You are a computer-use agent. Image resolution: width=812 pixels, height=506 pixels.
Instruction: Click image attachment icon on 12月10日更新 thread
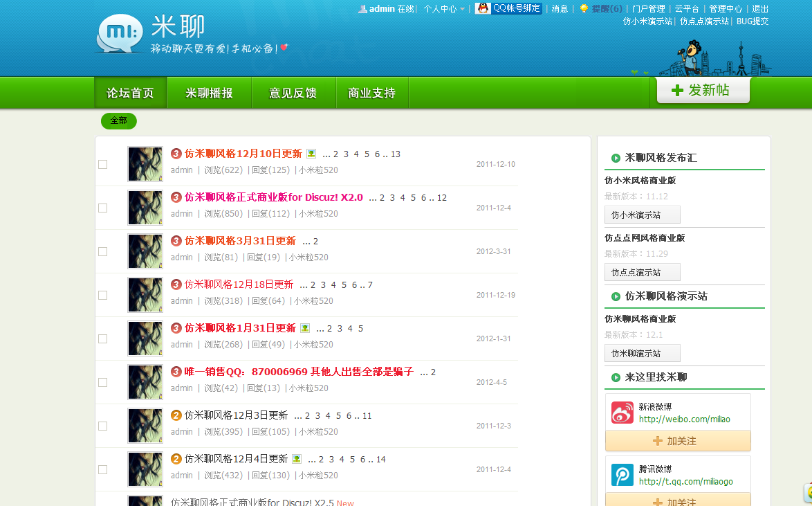311,154
